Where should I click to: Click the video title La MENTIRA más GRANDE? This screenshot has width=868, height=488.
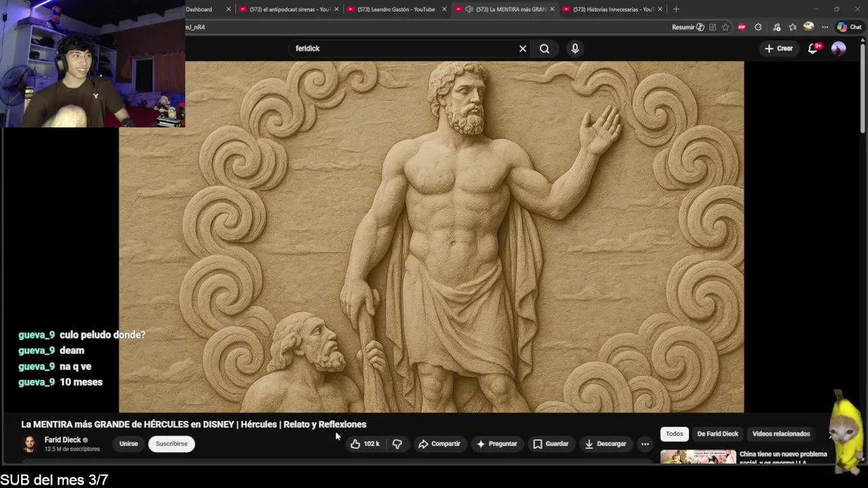click(x=194, y=424)
